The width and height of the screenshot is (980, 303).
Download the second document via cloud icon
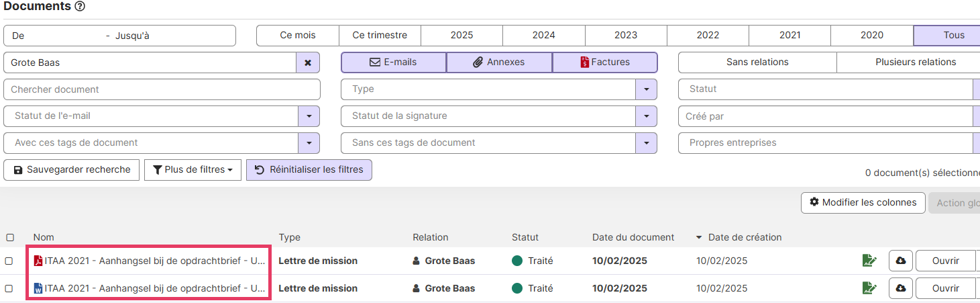coord(900,288)
